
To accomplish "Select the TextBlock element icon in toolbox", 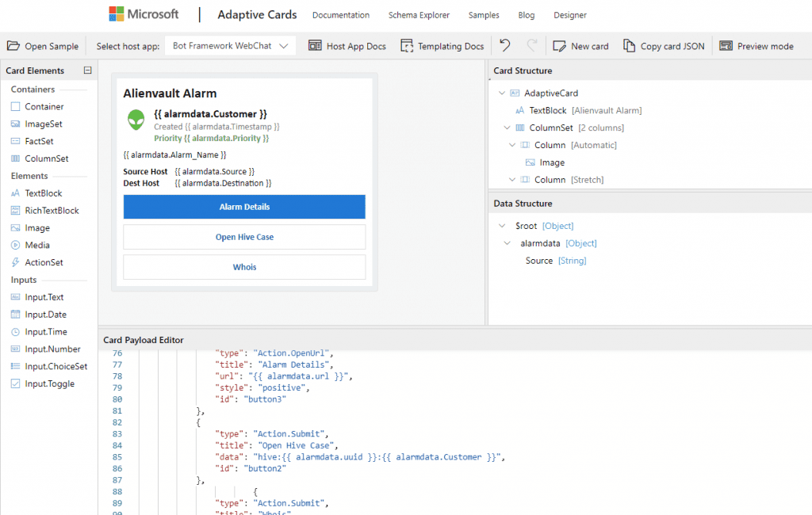I will click(x=16, y=193).
